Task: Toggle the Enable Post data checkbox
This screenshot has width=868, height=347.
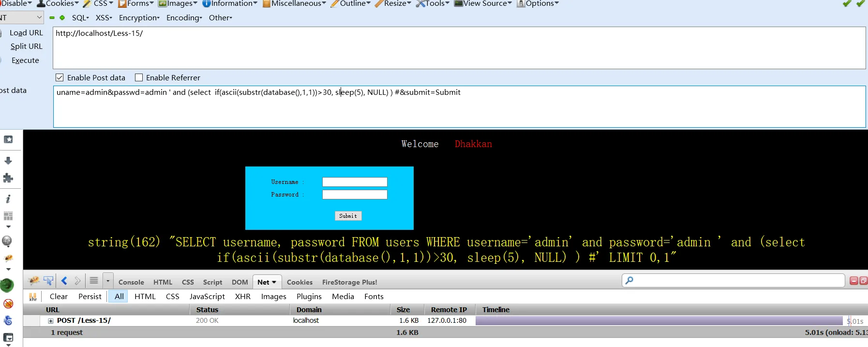Action: [x=60, y=77]
